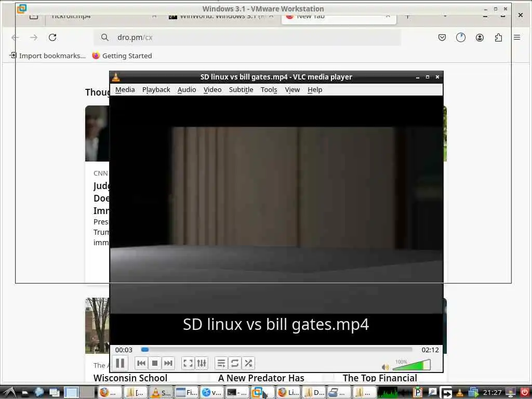
Task: Open the VLC Help menu
Action: point(315,89)
